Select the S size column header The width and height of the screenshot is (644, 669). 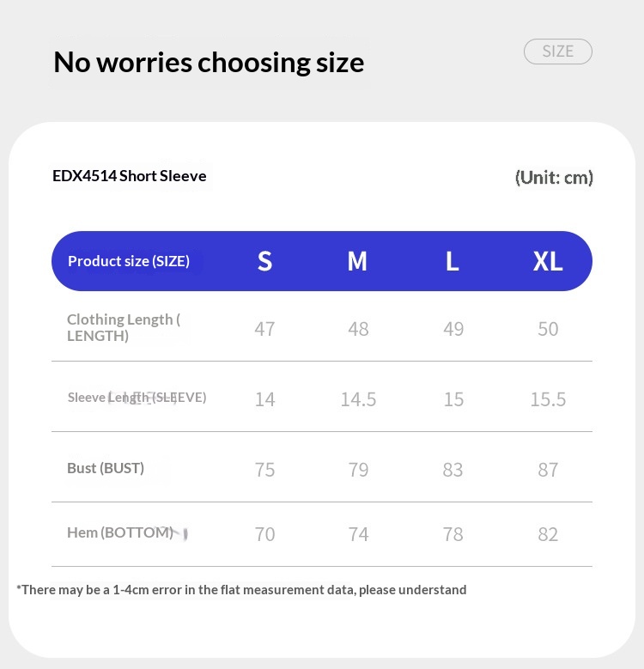(264, 261)
